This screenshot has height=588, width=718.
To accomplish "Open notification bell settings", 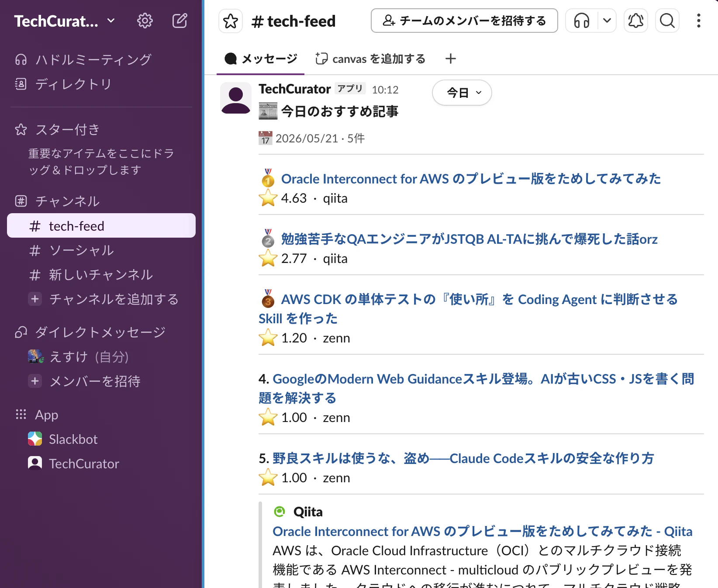I will 635,21.
